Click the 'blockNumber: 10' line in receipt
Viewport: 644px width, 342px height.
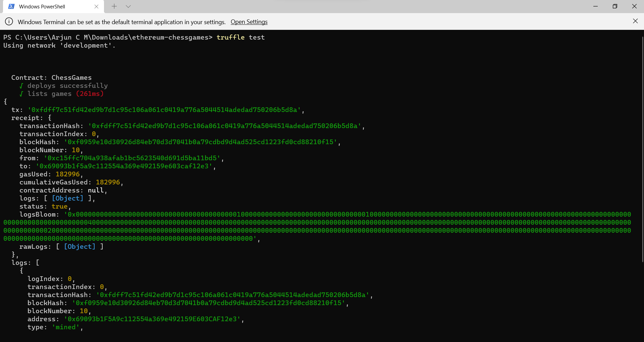51,150
